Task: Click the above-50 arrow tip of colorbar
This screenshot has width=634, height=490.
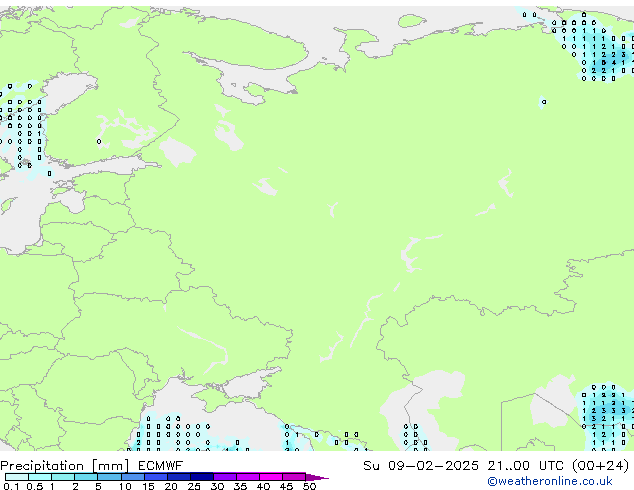Action: (x=317, y=477)
